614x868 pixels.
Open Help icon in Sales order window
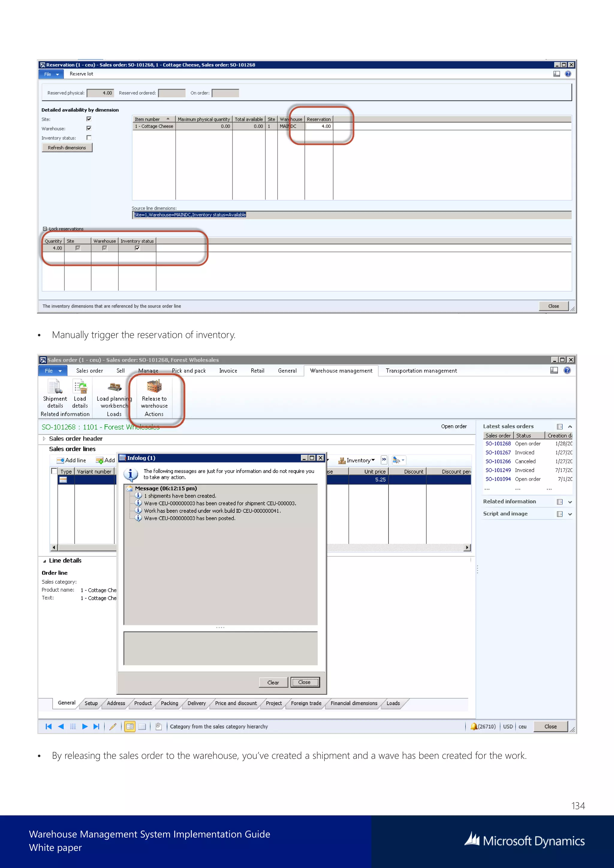pyautogui.click(x=567, y=370)
